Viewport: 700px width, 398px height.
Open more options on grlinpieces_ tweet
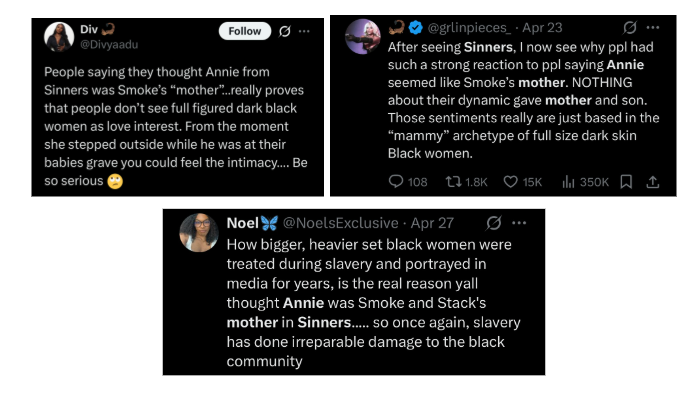click(653, 28)
